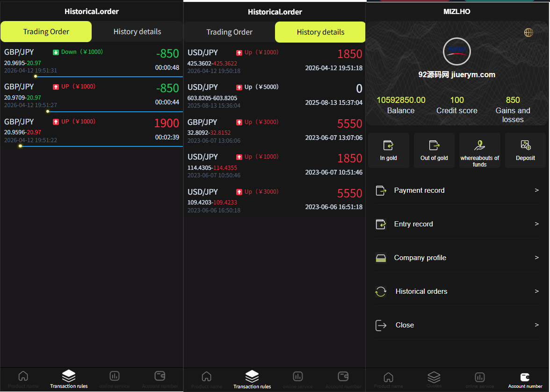The width and height of the screenshot is (550, 392).
Task: Click the Payment record wallet icon
Action: pos(381,191)
